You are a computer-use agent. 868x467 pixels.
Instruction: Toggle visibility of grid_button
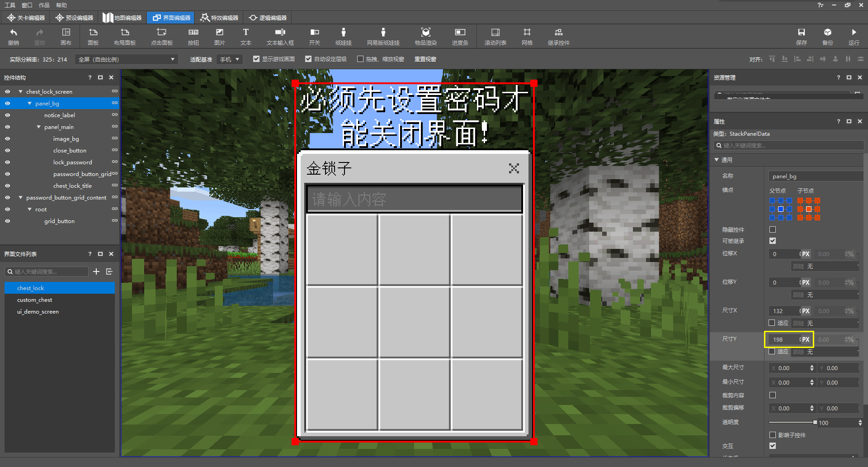pos(7,221)
